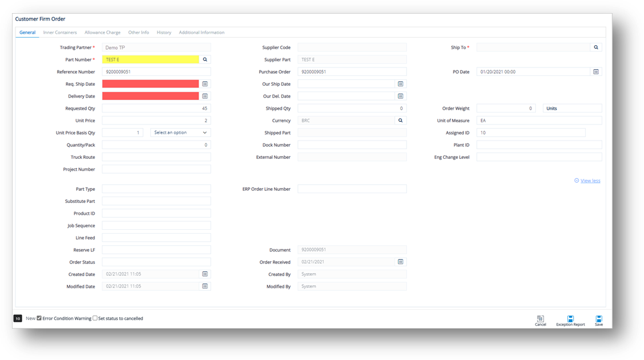This screenshot has width=644, height=360.
Task: Open Additional Information tab
Action: pos(202,33)
